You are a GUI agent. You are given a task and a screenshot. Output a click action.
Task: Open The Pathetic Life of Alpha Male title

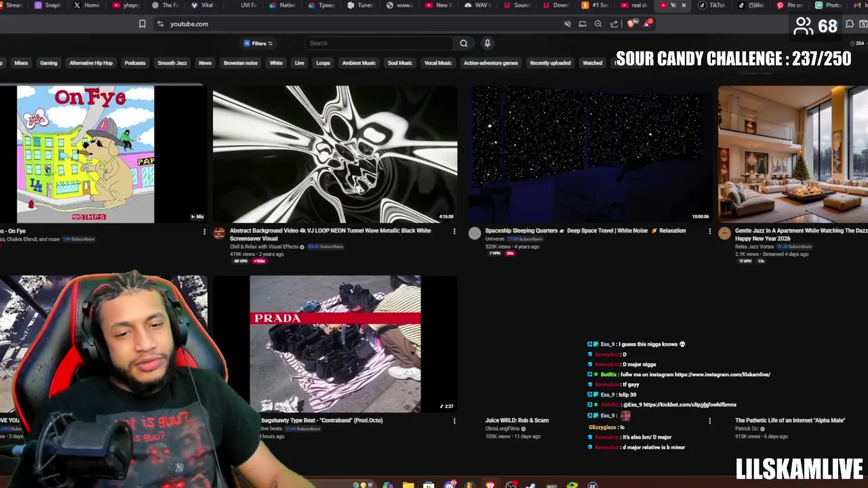coord(790,420)
